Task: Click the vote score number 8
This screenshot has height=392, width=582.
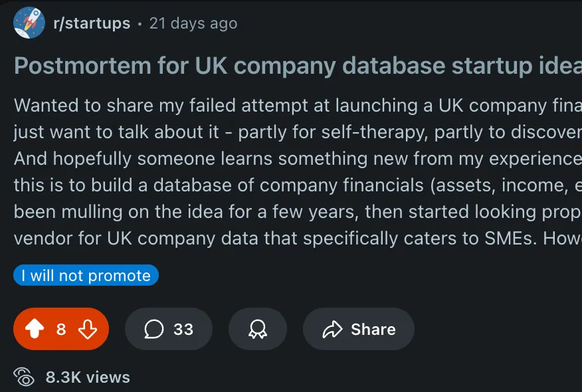Action: [x=61, y=330]
